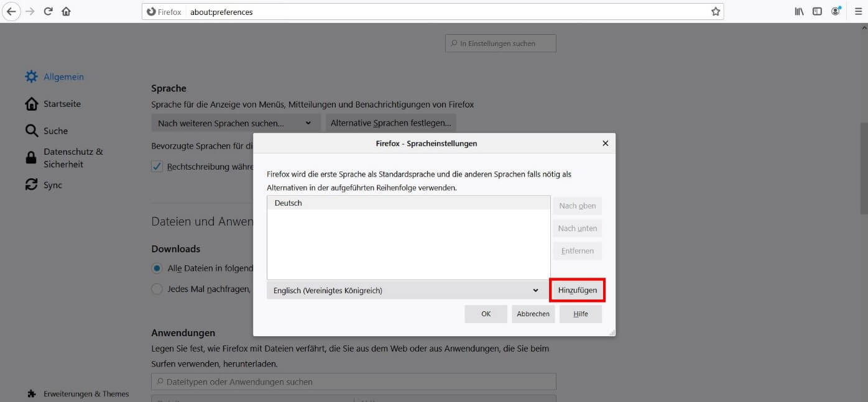868x402 pixels.
Task: Click the Startseite house icon
Action: click(31, 104)
